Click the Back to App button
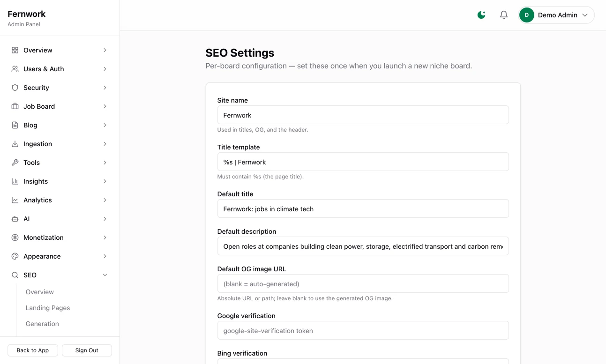The width and height of the screenshot is (606, 364). point(33,350)
